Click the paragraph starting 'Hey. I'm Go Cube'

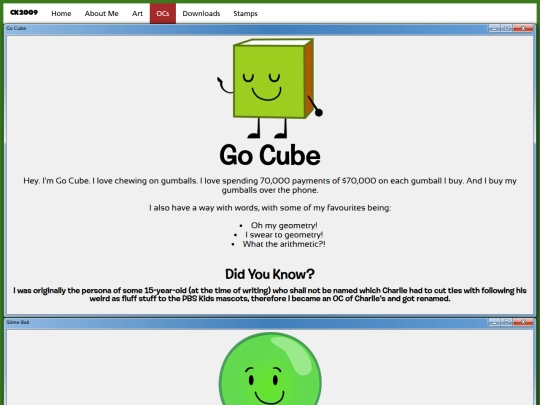tap(270, 185)
